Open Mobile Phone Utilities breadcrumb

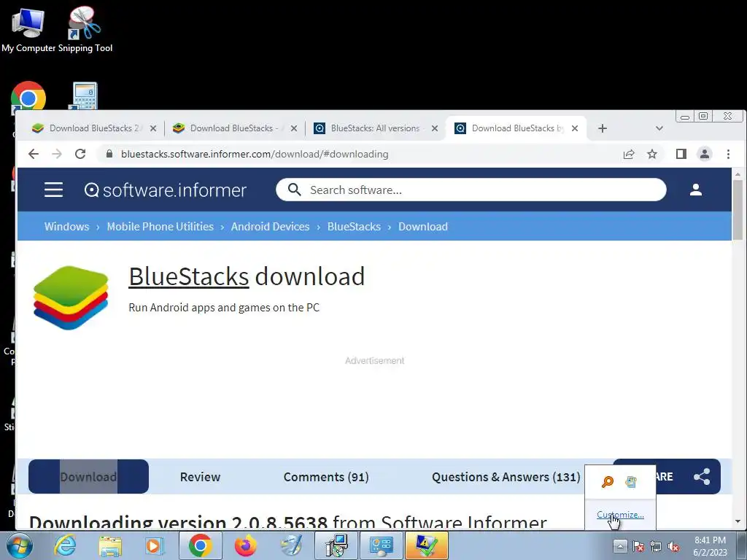[160, 226]
